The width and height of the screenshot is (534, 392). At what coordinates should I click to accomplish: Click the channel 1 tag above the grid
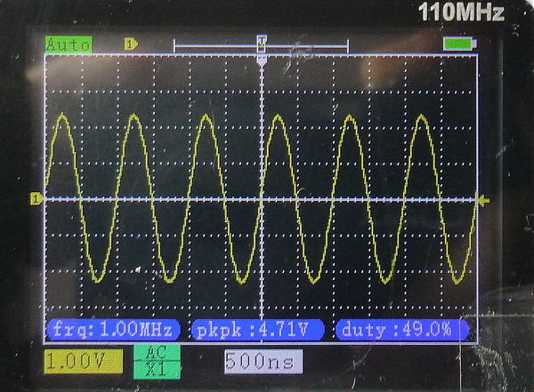click(131, 43)
